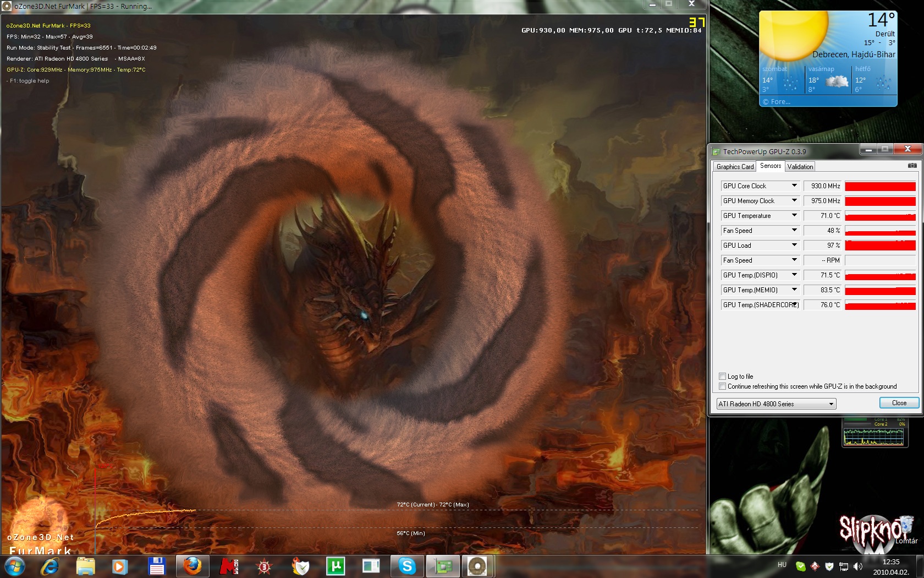
Task: Click the 76.0 °C SHADERCORE temperature value
Action: pyautogui.click(x=823, y=305)
